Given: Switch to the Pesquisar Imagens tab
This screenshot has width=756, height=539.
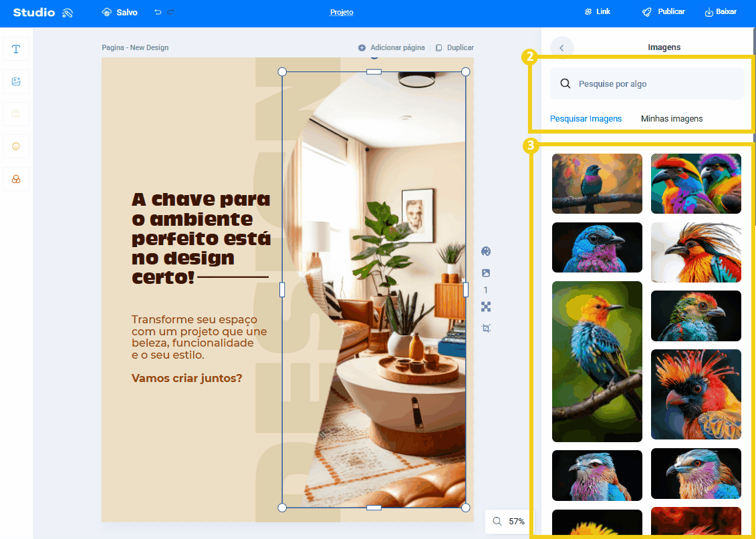Looking at the screenshot, I should click(586, 118).
